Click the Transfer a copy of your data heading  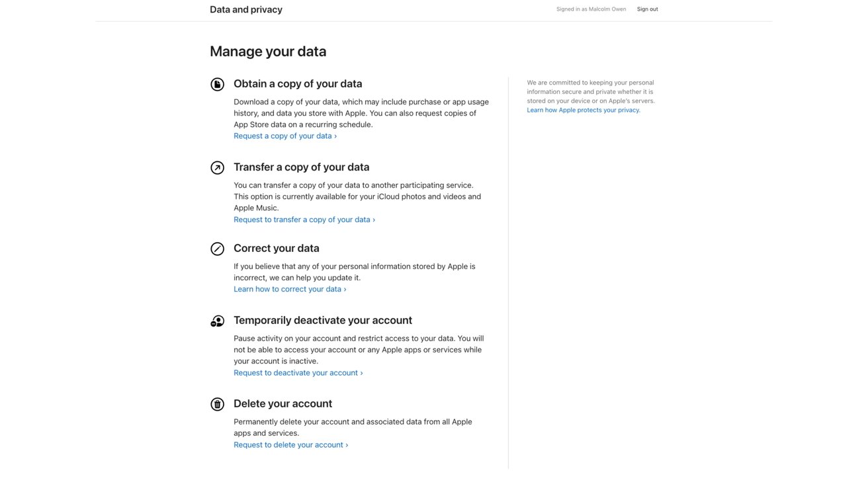[x=302, y=167]
